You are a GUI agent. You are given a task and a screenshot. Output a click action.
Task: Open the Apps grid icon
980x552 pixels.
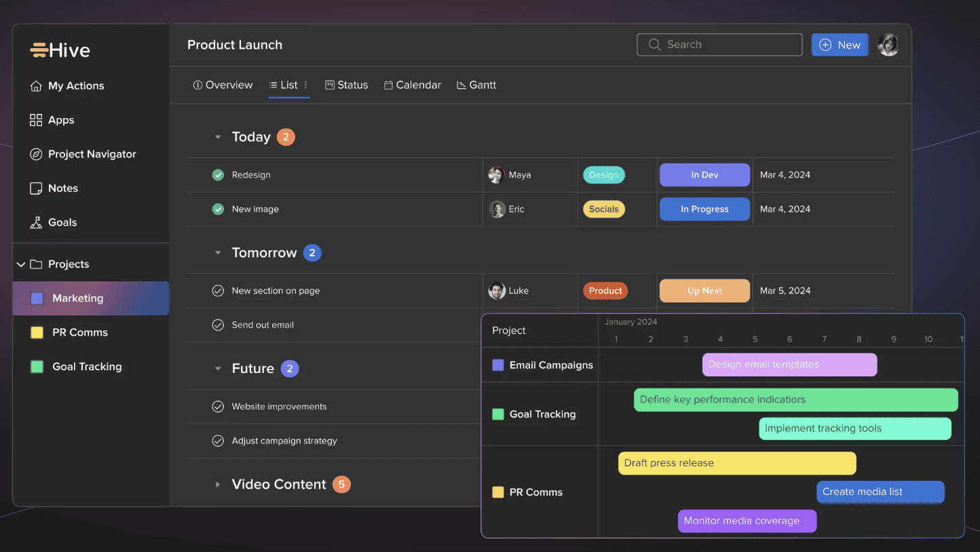[36, 120]
